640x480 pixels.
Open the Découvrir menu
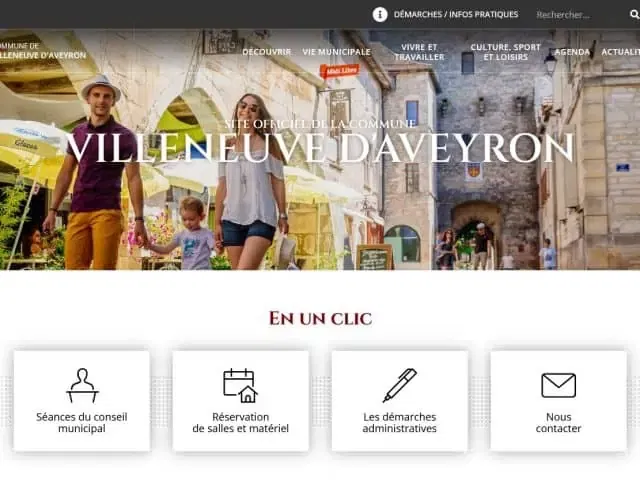(x=267, y=52)
